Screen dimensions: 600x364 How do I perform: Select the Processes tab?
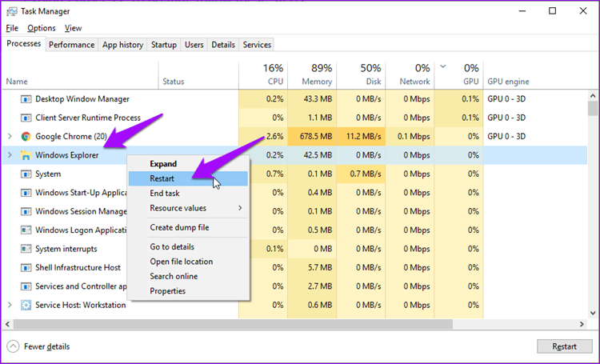click(24, 44)
